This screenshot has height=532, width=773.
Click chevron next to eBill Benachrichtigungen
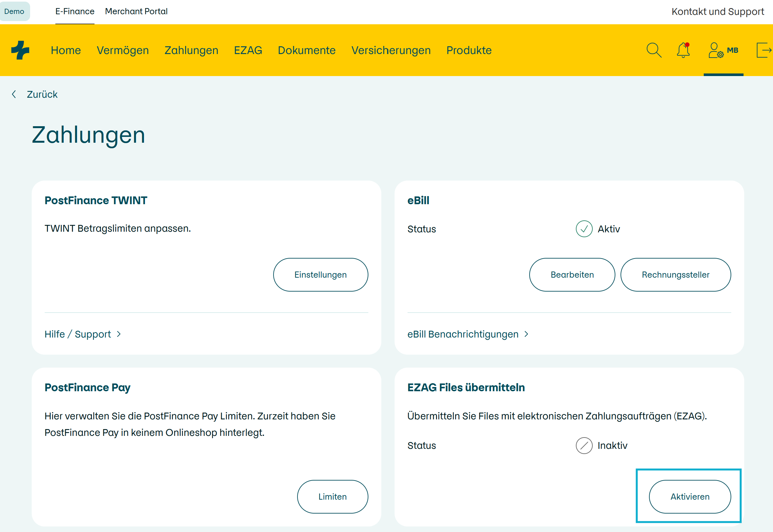click(526, 334)
